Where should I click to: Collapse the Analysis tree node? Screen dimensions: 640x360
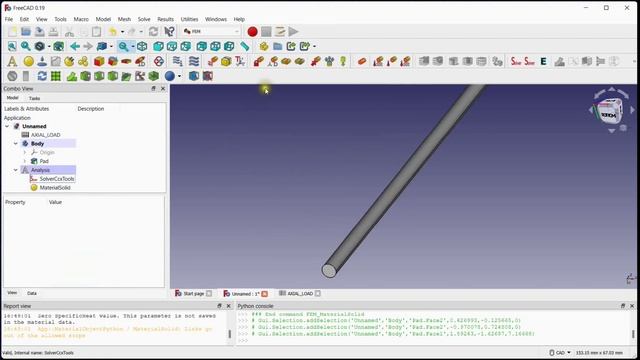[x=16, y=170]
